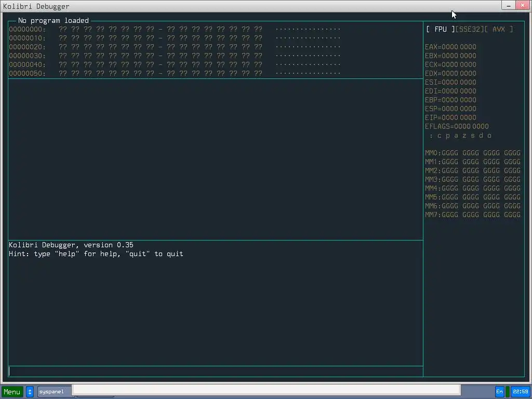Viewport: 532px width, 399px height.
Task: Click the MM2 register row
Action: click(x=473, y=170)
